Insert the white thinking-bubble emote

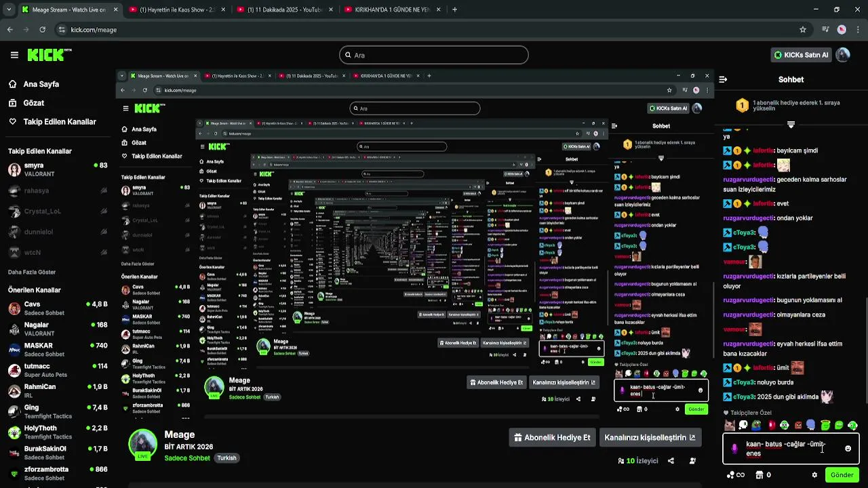[x=743, y=426]
